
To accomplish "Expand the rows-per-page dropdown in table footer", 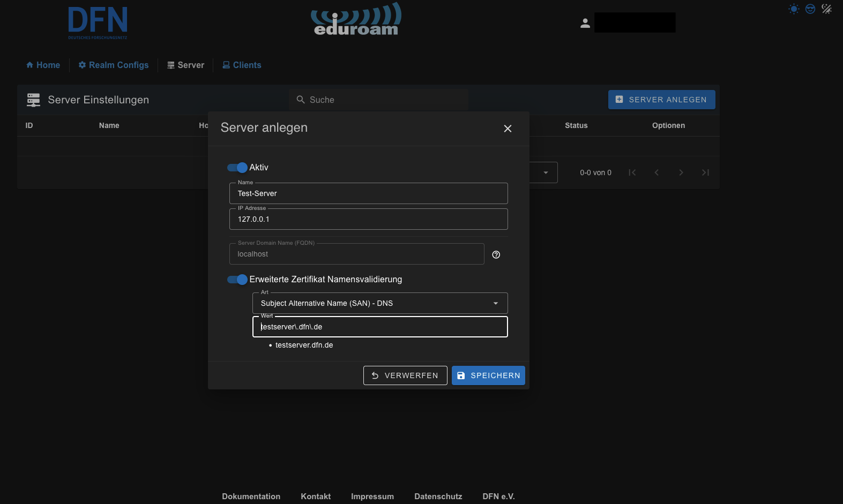I will point(545,172).
